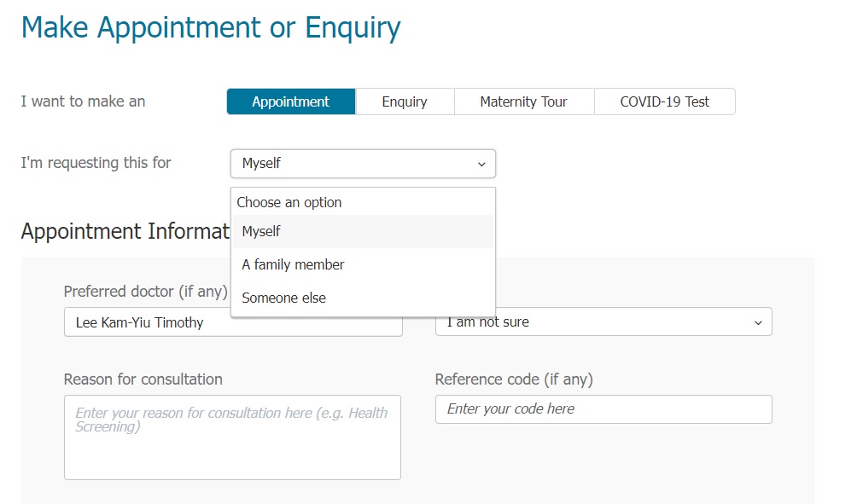The image size is (857, 504).
Task: Choose the Maternity Tour option
Action: tap(523, 101)
